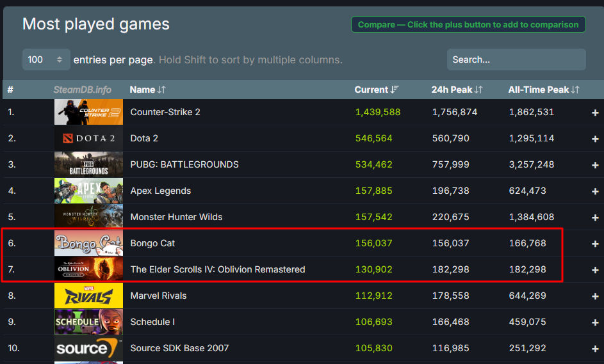The image size is (604, 364).
Task: Open the PUBG: BATTLEGROUNDS name link
Action: tap(184, 164)
